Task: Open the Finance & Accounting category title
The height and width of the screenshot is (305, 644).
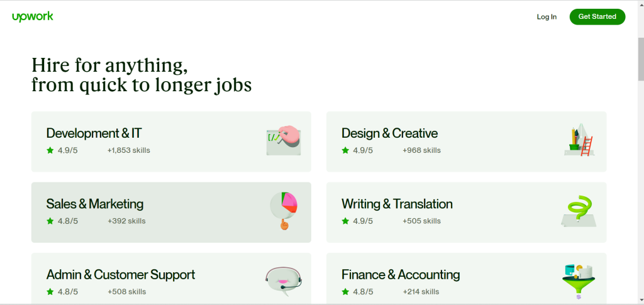Action: (401, 275)
